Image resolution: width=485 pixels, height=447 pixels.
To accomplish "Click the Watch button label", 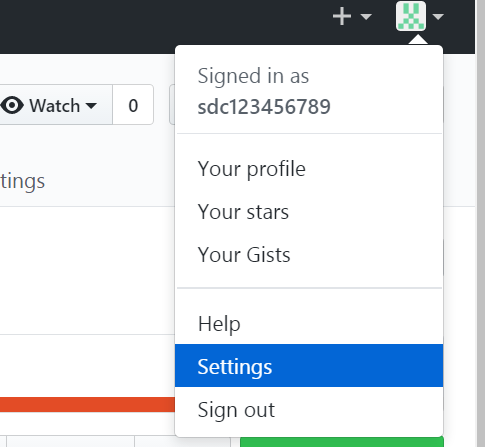I will pyautogui.click(x=55, y=106).
